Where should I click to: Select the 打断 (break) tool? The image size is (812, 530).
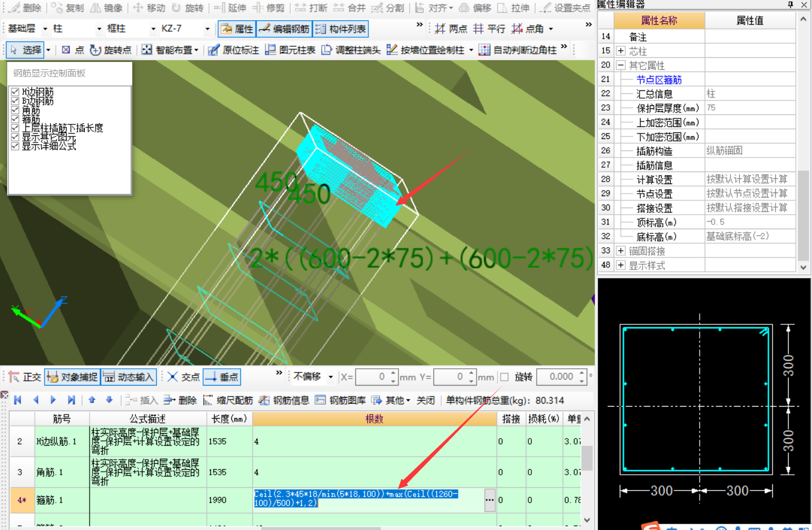point(311,8)
